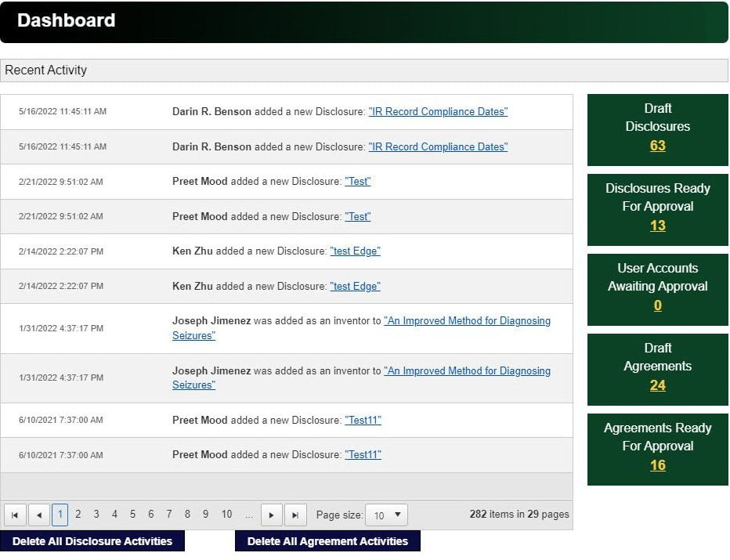View the 24 Draft Agreements
The height and width of the screenshot is (560, 730).
tap(657, 385)
